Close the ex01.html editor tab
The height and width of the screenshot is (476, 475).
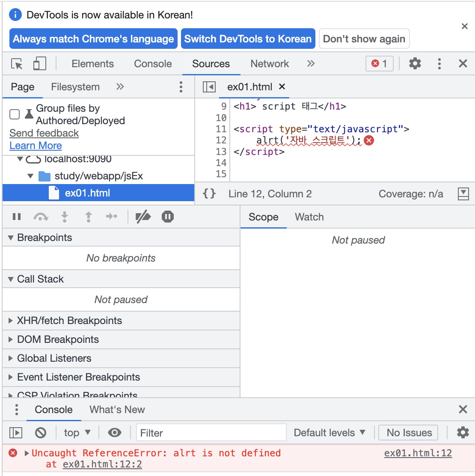click(x=282, y=87)
